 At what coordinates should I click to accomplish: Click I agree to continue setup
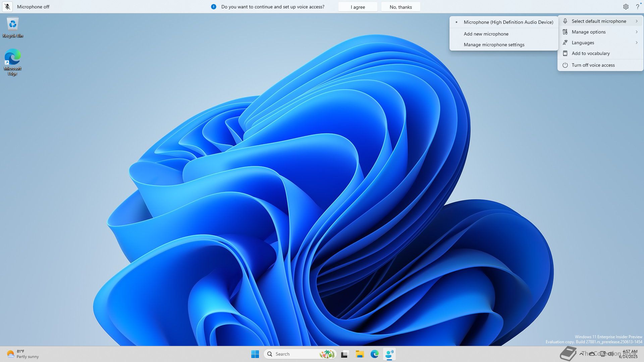(358, 7)
